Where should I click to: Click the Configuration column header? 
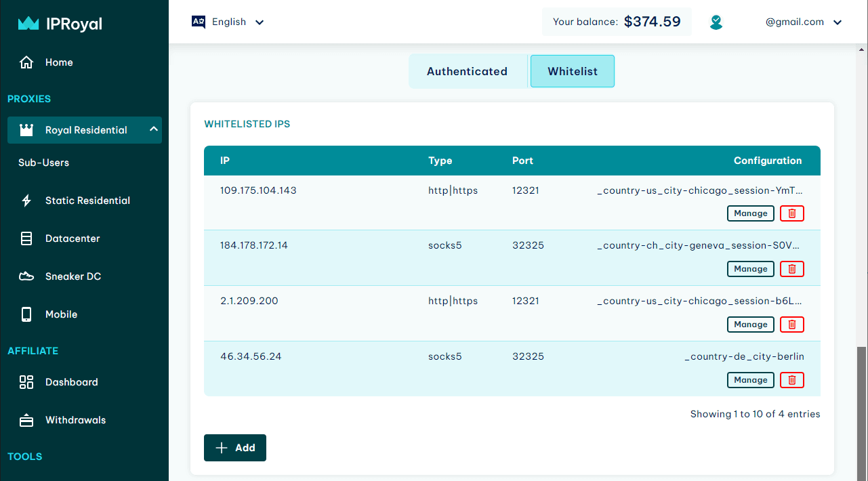click(768, 161)
